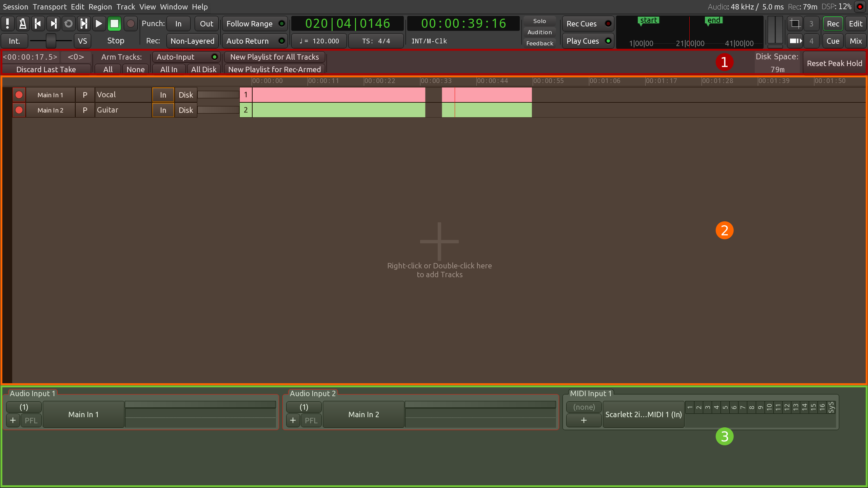Switch to the Mix tab

click(x=855, y=41)
